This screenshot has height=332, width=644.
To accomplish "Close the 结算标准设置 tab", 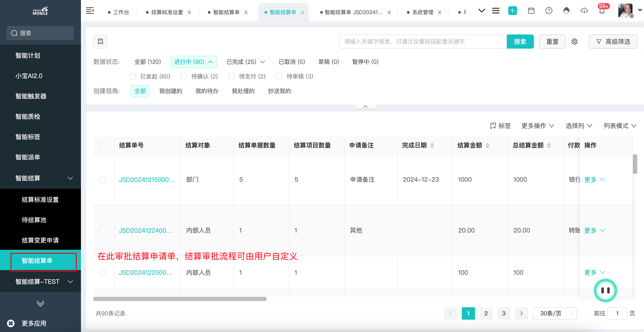I will (189, 12).
